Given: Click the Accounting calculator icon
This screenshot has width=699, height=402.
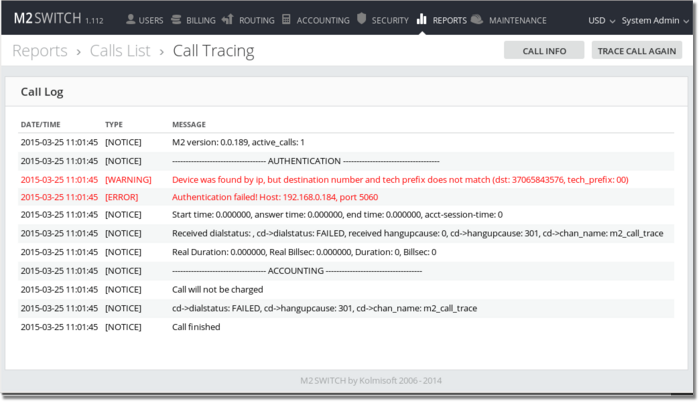Looking at the screenshot, I should point(287,19).
